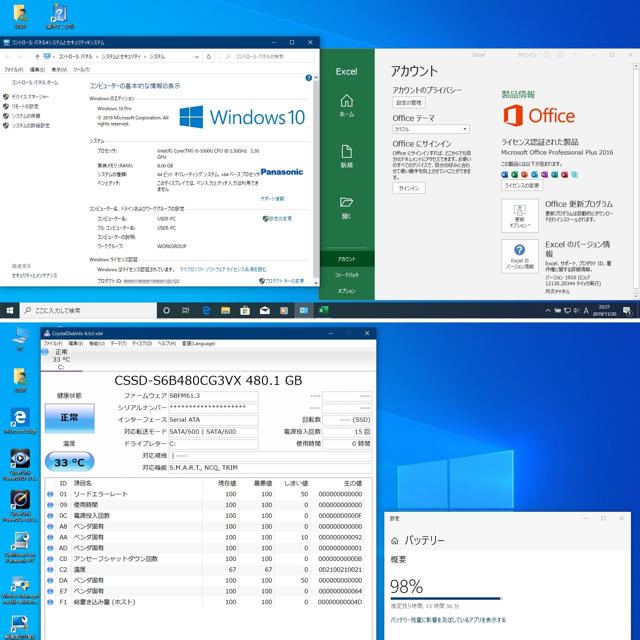The image size is (640, 640).
Task: Go up one level in Control Panel
Action: coord(37,56)
